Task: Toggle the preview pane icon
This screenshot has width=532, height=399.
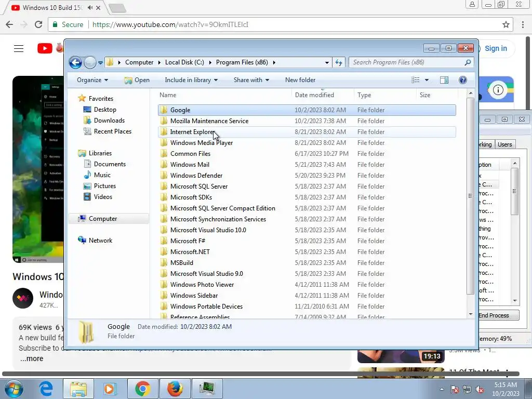Action: [x=444, y=79]
